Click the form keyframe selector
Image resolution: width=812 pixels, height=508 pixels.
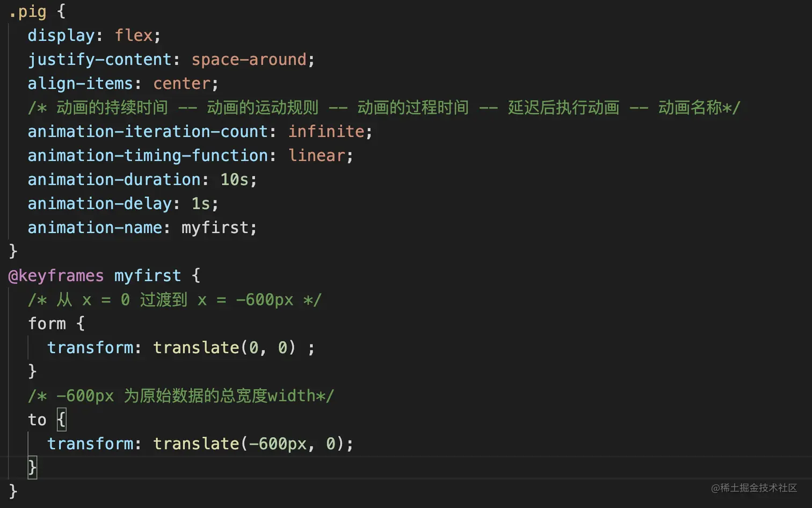pos(47,324)
